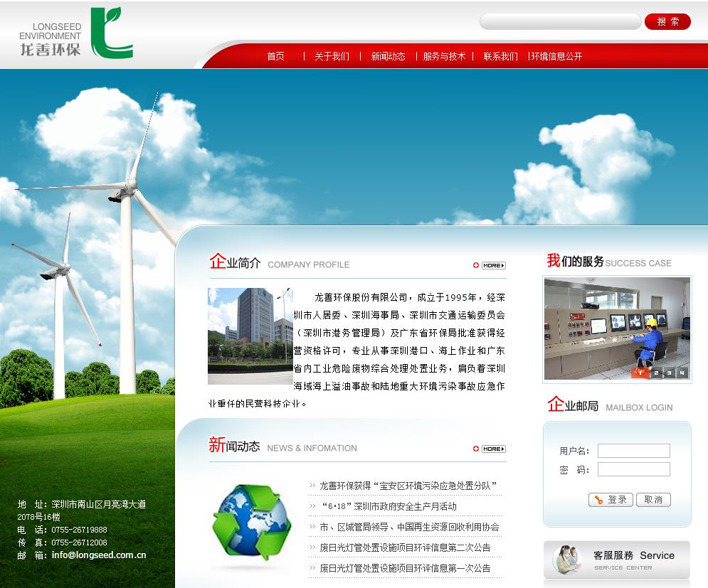Click the 企业简介 Company Profile heading

[x=280, y=262]
